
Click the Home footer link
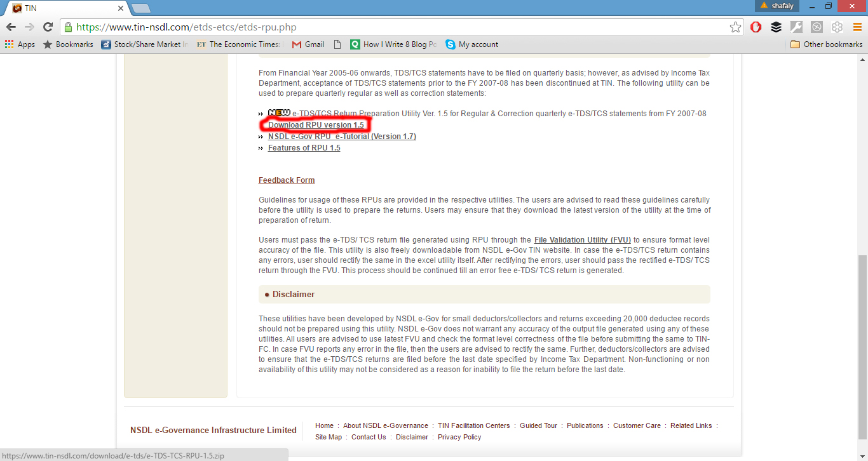tap(324, 425)
